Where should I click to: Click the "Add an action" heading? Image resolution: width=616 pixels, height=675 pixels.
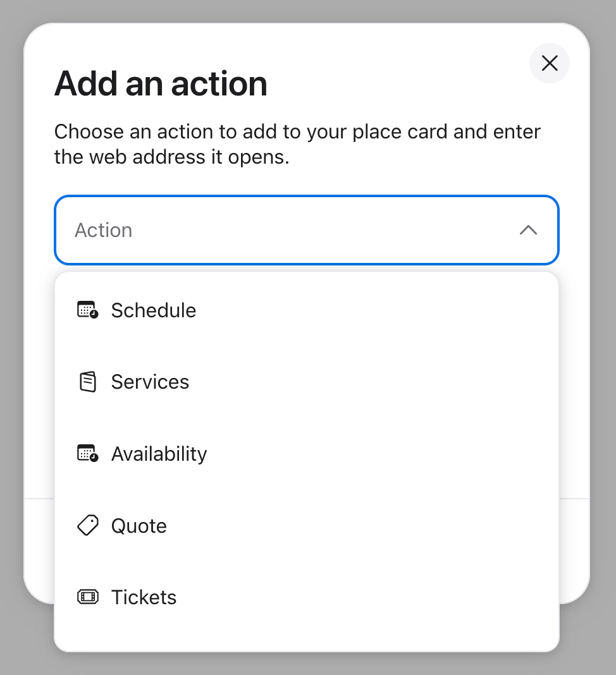161,84
